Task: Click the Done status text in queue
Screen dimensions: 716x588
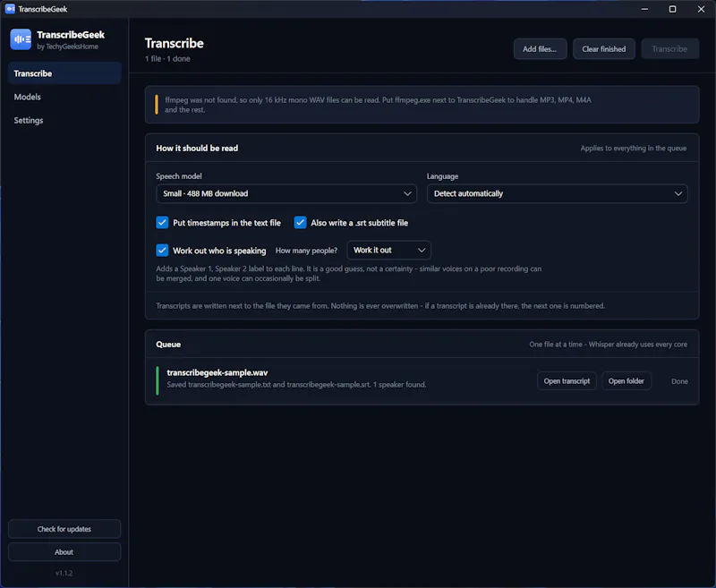Action: (679, 381)
